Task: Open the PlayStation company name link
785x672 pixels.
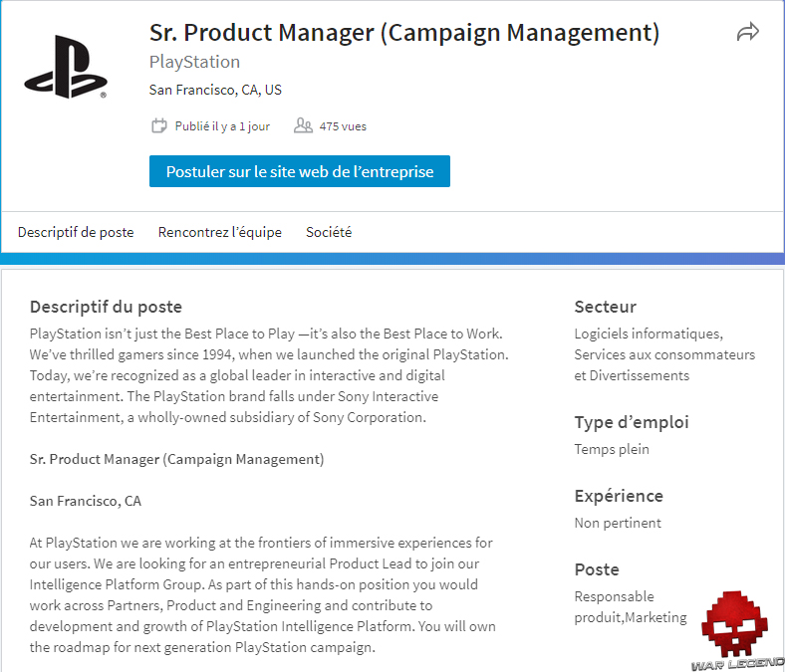Action: 194,62
